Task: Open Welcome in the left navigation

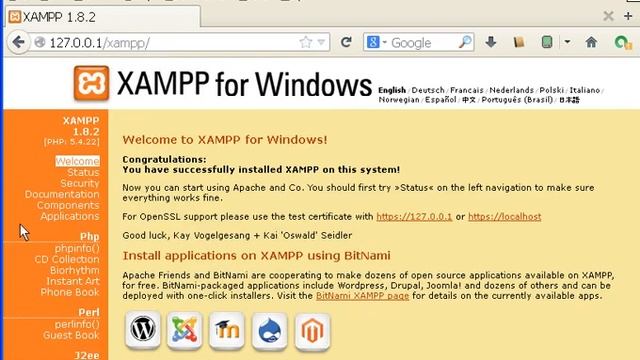Action: click(x=78, y=161)
